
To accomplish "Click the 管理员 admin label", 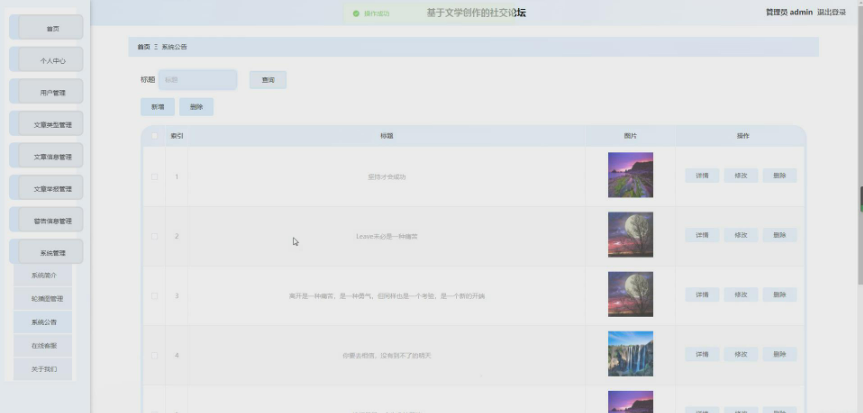I will pyautogui.click(x=789, y=12).
